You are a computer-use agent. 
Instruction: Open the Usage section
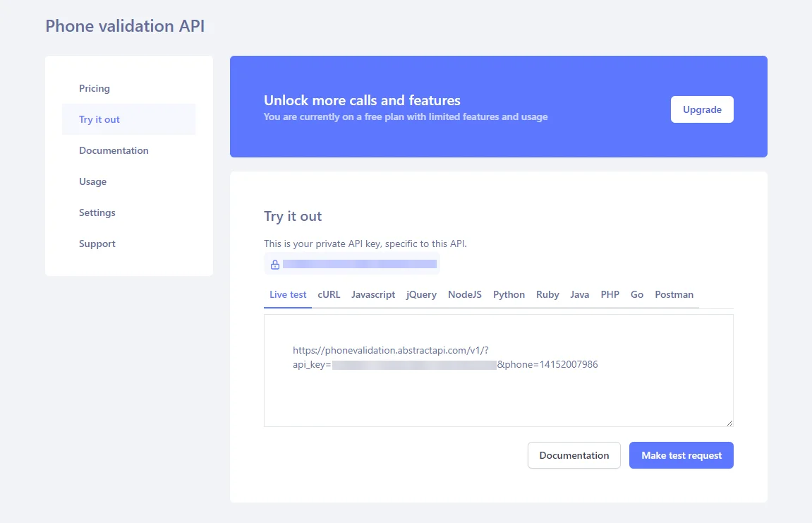click(92, 181)
